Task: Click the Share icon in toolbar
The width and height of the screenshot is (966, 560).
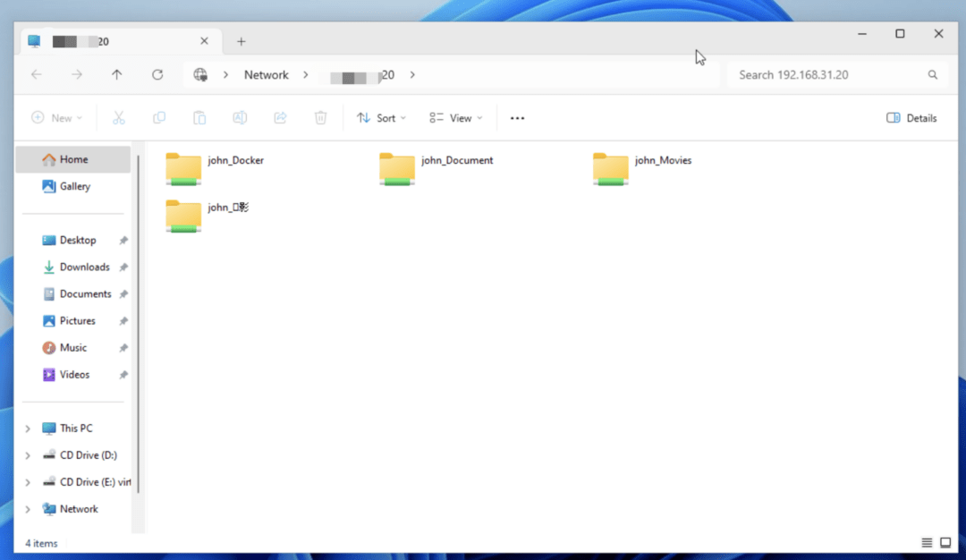Action: [280, 118]
